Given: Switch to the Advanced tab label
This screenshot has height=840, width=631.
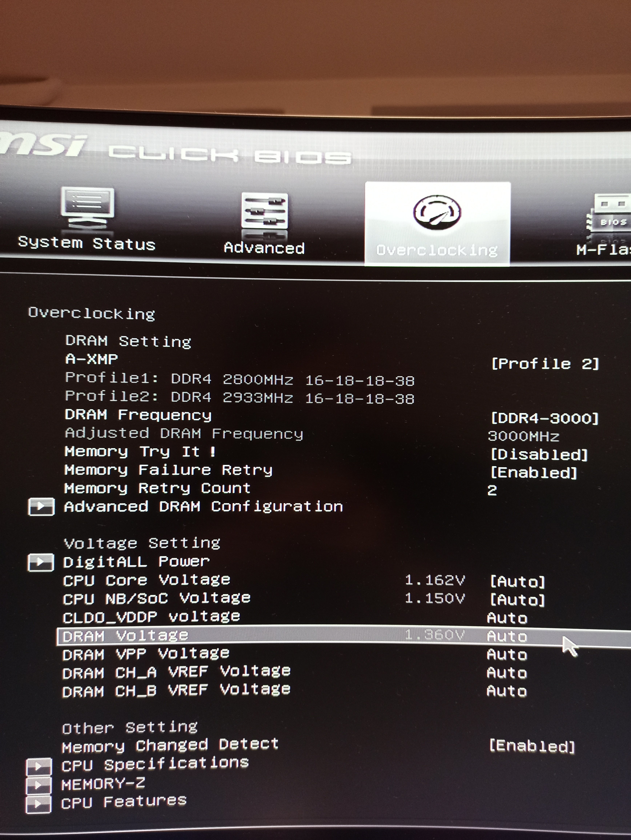Looking at the screenshot, I should [x=264, y=248].
